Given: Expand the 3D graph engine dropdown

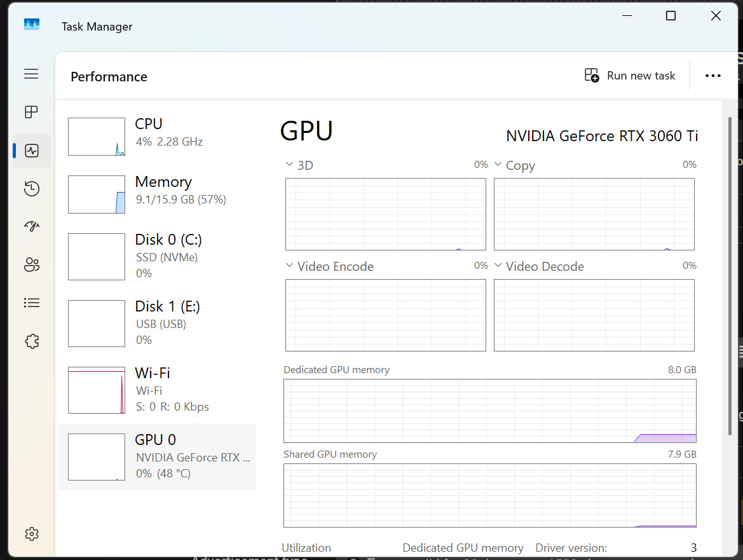Looking at the screenshot, I should pos(290,165).
